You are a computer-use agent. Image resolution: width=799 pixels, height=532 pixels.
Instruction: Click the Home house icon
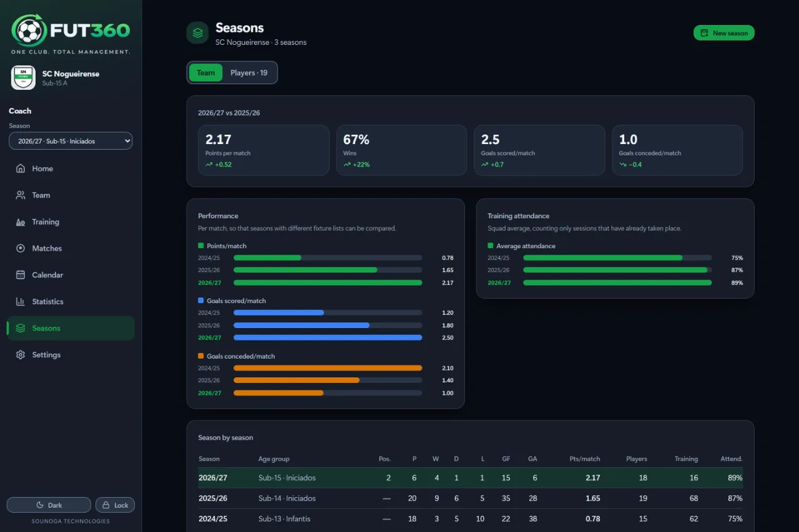[x=21, y=168]
